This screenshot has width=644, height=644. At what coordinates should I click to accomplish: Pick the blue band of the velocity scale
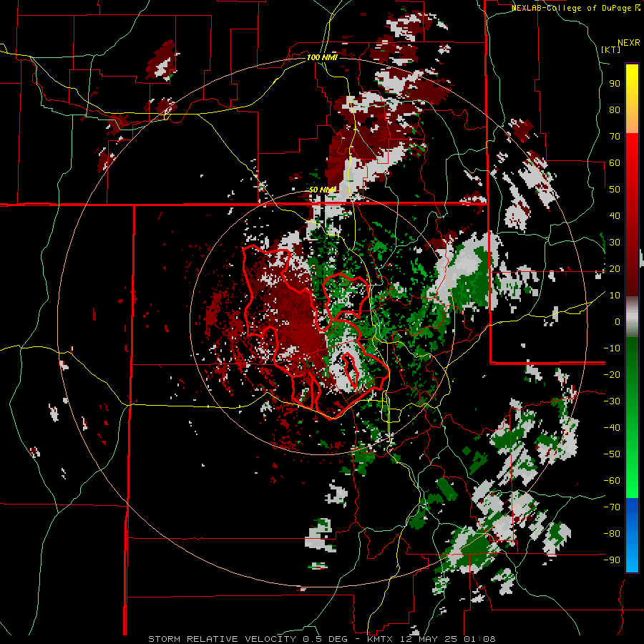632,535
